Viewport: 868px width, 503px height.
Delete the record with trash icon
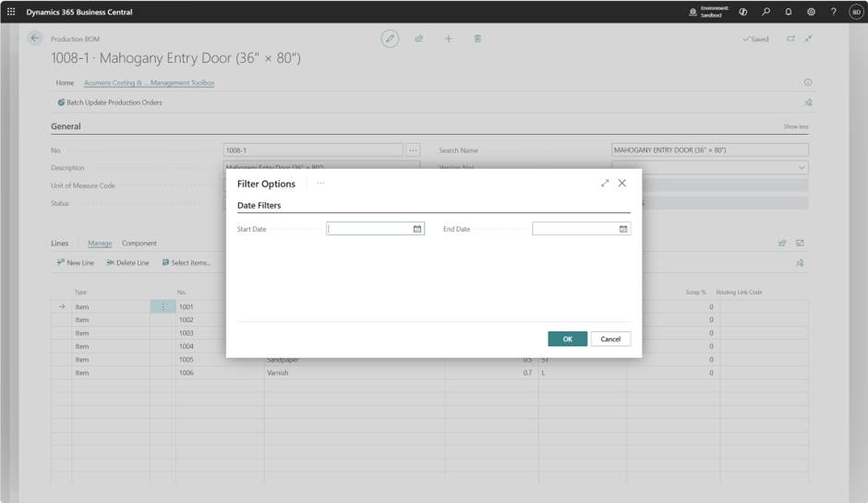click(x=477, y=39)
